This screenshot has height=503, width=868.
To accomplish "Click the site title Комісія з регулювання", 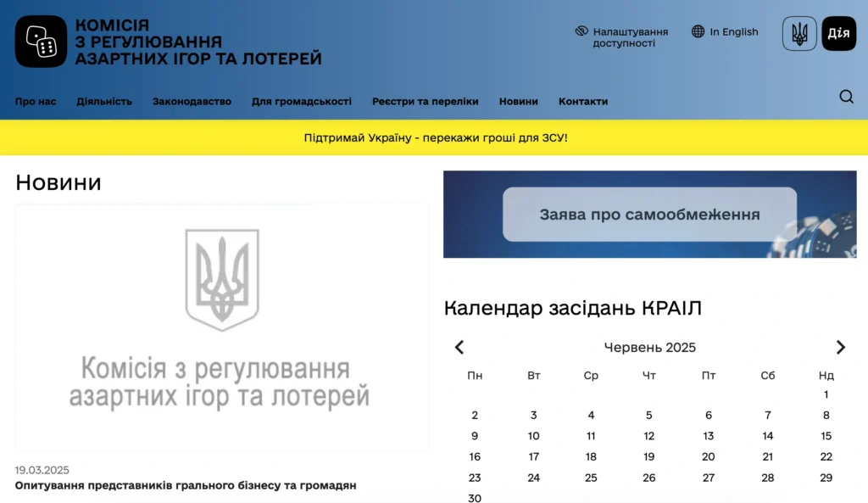I will click(x=198, y=42).
